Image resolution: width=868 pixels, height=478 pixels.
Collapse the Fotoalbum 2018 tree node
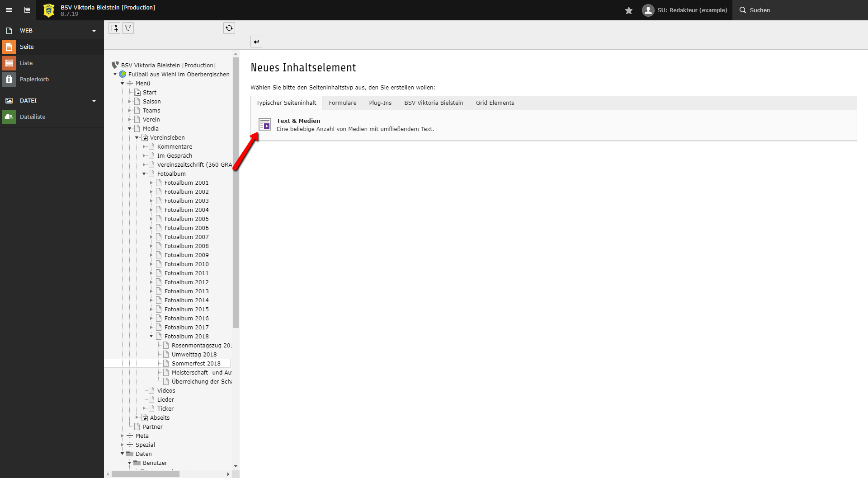151,336
